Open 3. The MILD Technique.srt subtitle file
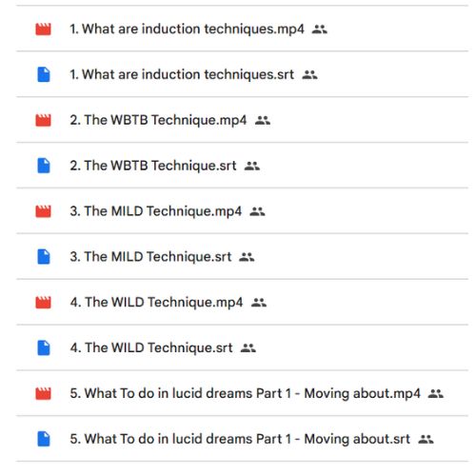Viewport: 476px width, 476px height. [150, 257]
